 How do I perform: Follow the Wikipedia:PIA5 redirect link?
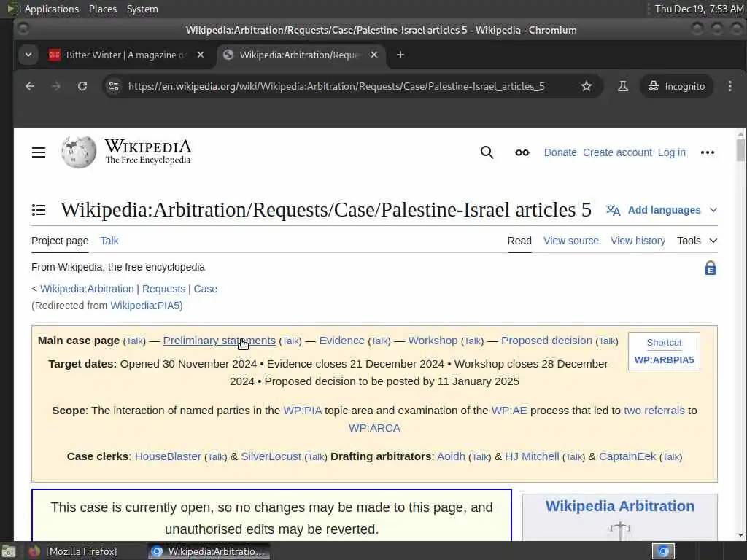[145, 306]
